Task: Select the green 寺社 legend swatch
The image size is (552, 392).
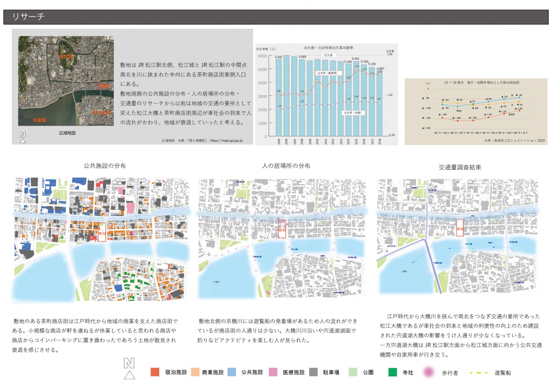Action: click(392, 372)
